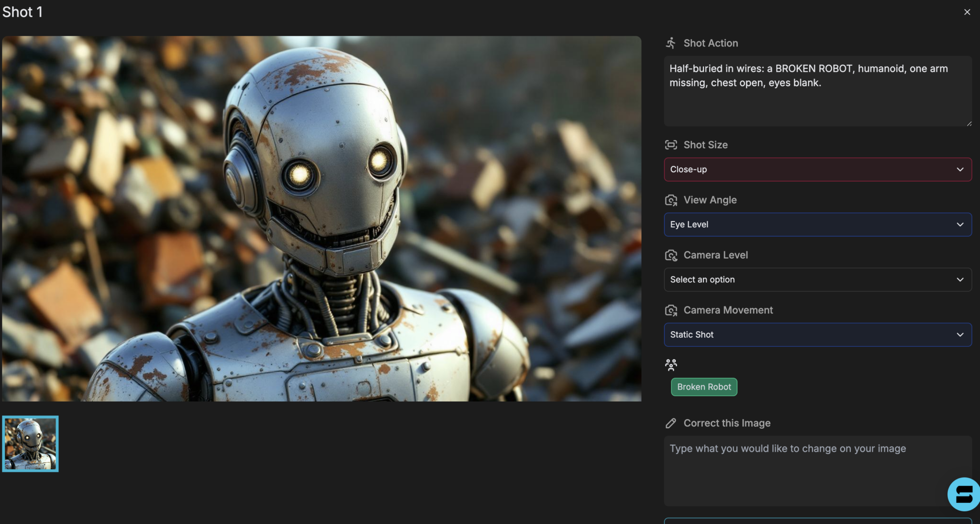This screenshot has width=980, height=524.
Task: Click the characters group icon
Action: (670, 365)
